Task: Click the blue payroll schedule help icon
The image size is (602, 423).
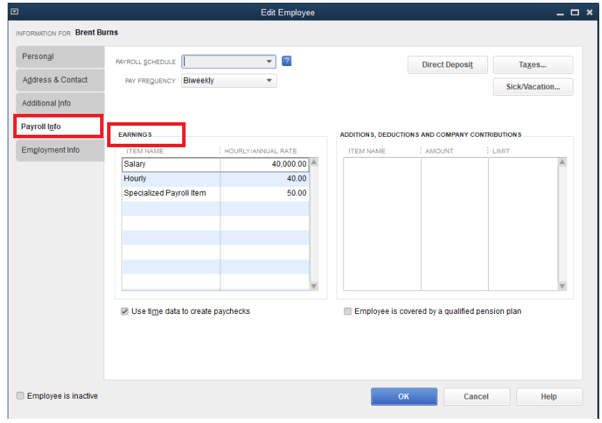Action: pos(287,61)
